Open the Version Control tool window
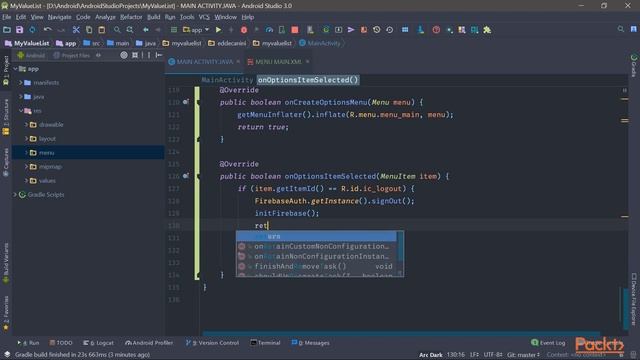This screenshot has width=640, height=360. pyautogui.click(x=212, y=343)
